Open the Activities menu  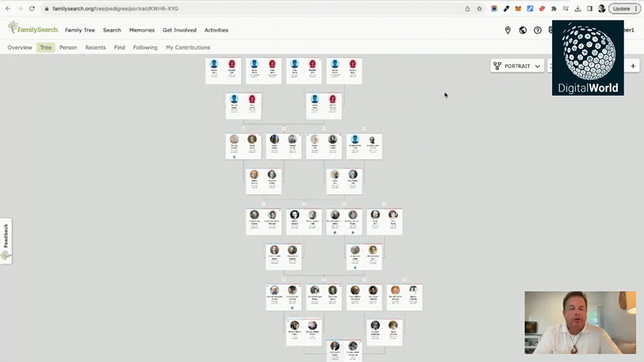pos(217,30)
